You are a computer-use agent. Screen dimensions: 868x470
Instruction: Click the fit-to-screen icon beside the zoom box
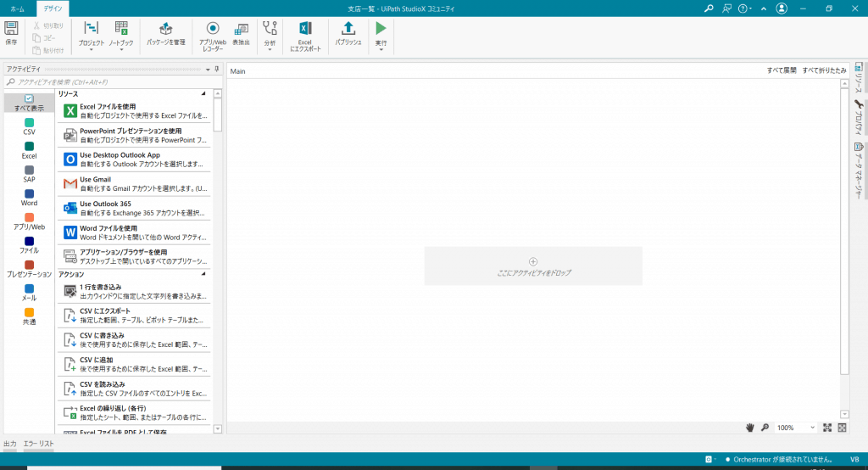pyautogui.click(x=826, y=428)
